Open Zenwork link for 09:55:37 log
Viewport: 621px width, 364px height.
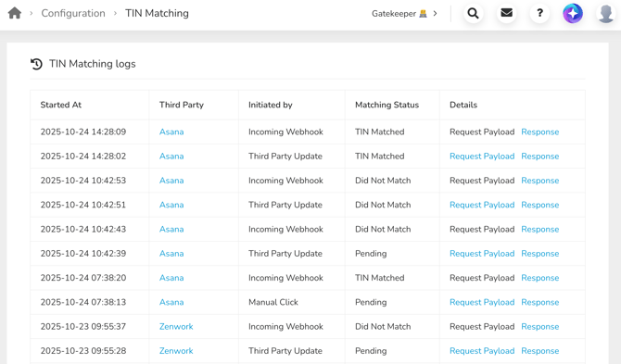pyautogui.click(x=176, y=326)
